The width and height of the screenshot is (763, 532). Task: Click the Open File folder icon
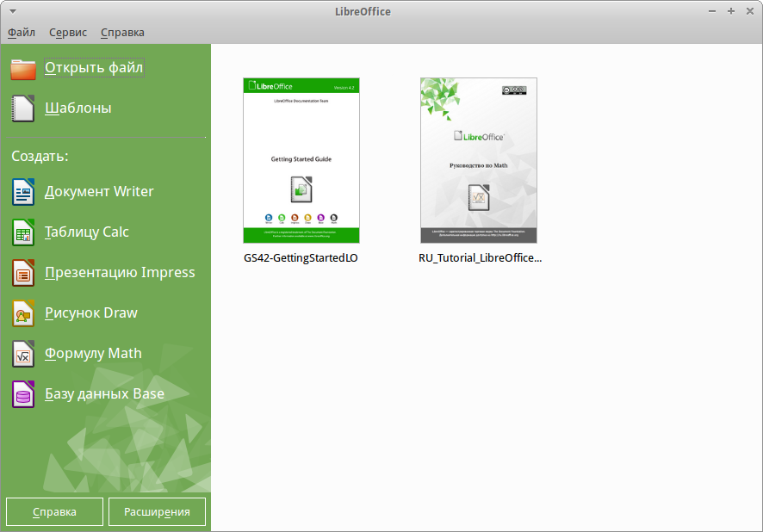pos(23,68)
